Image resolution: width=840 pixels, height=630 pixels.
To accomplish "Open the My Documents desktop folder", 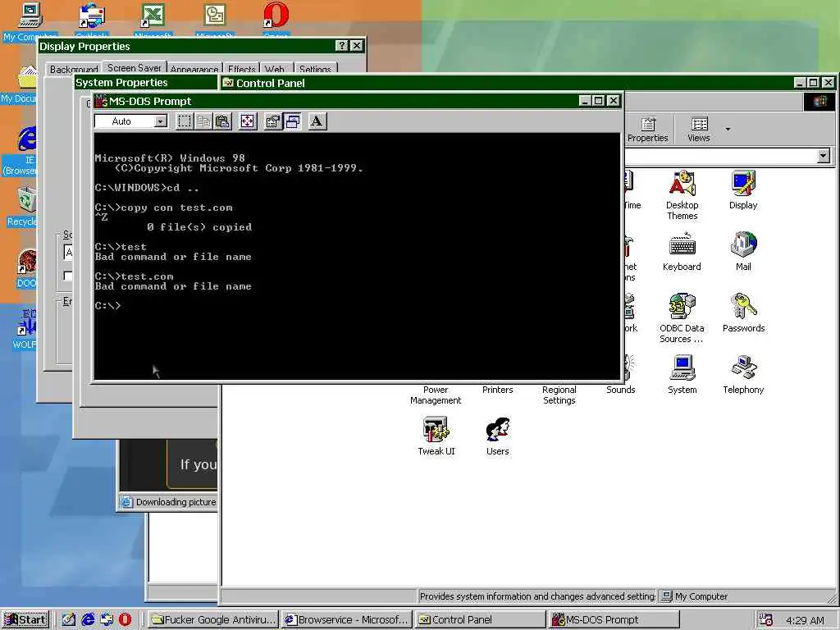I will point(21,84).
